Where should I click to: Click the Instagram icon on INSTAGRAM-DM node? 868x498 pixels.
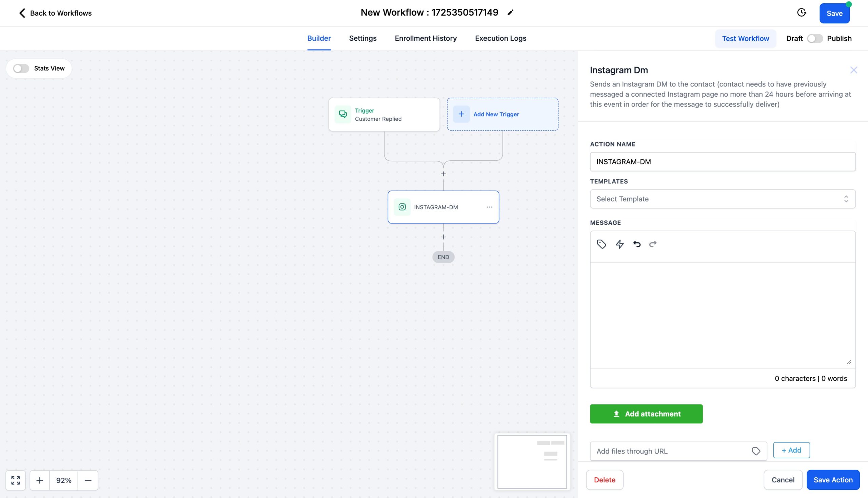pyautogui.click(x=402, y=206)
